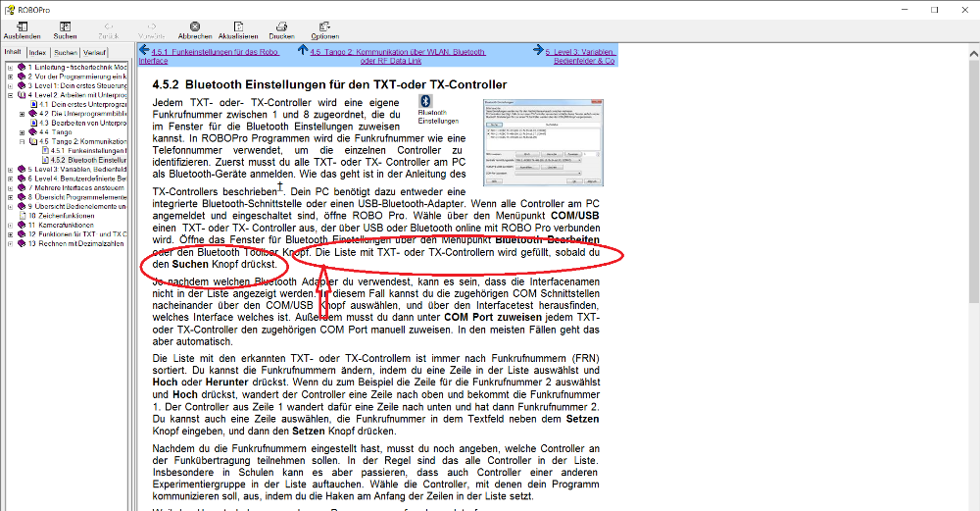This screenshot has width=980, height=511.
Task: Click the heading 4.5.2 Bluetooth Einstellungen
Action: tap(329, 84)
